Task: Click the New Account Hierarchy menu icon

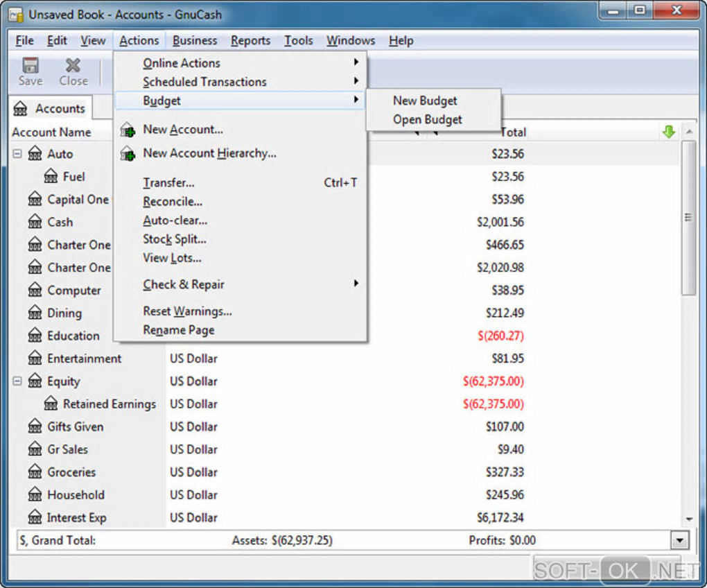Action: tap(128, 153)
